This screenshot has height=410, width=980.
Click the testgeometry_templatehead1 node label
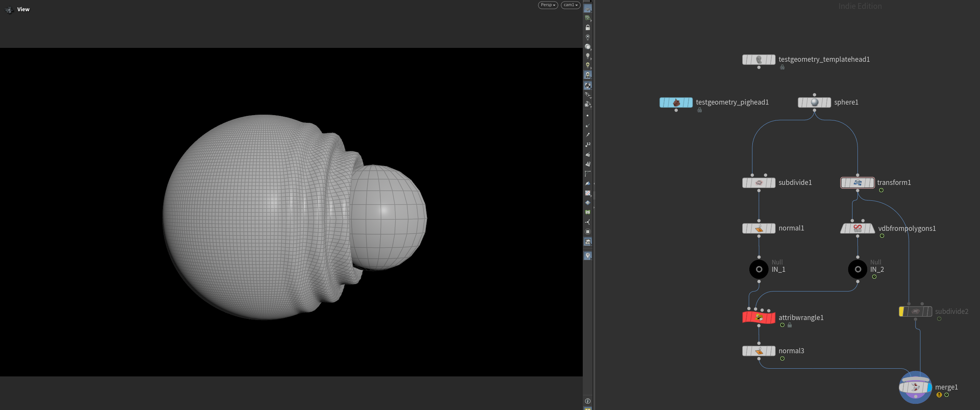point(824,59)
